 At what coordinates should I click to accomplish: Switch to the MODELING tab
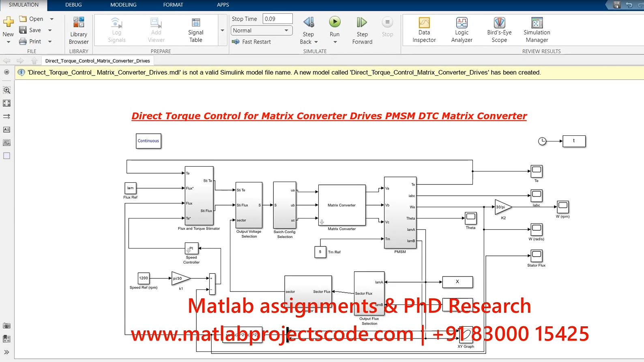tap(123, 5)
